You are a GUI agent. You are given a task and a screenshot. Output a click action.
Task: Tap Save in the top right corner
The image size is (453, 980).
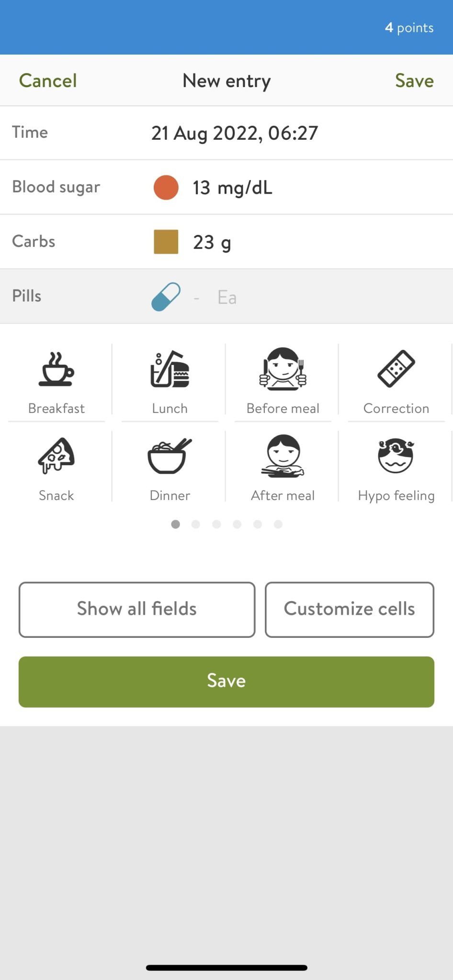[414, 80]
